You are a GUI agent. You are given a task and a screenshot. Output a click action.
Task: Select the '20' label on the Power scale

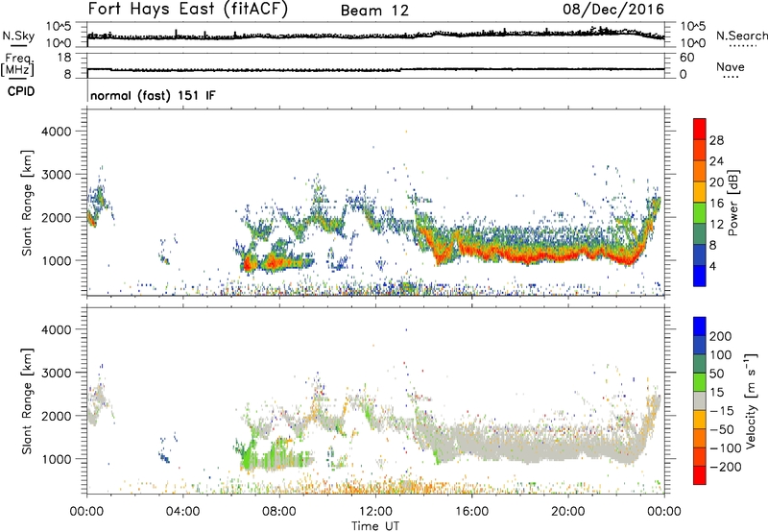[x=716, y=182]
